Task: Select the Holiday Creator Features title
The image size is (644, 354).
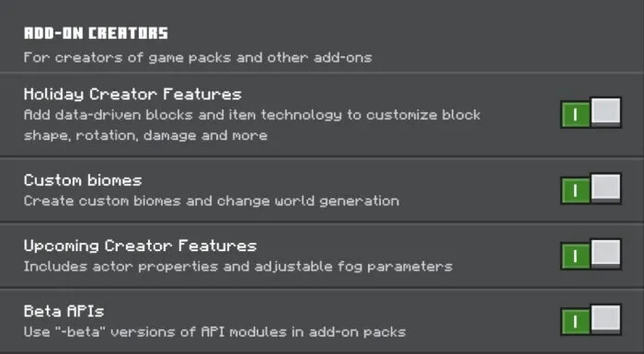Action: point(132,95)
